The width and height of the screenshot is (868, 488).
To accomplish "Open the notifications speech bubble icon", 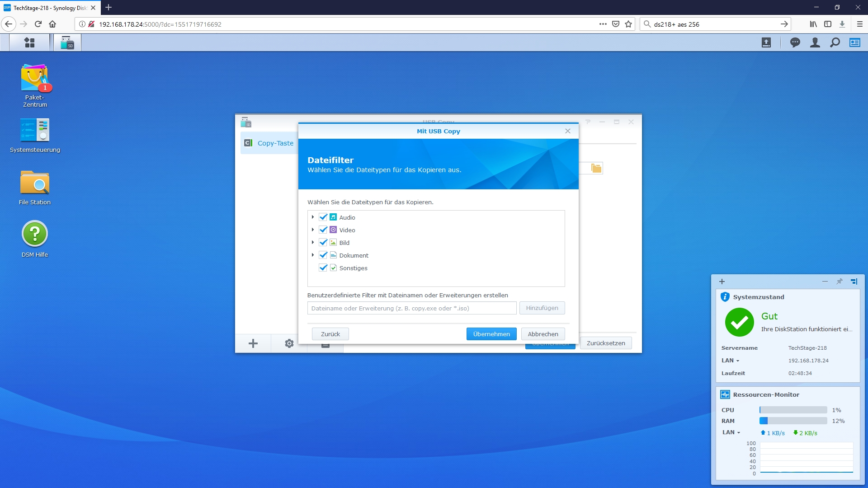I will 795,42.
